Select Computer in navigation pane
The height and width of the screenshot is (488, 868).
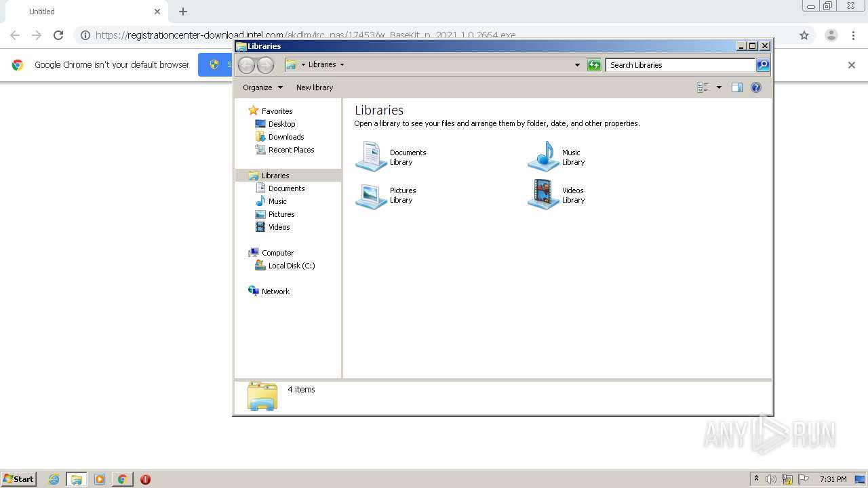coord(277,253)
